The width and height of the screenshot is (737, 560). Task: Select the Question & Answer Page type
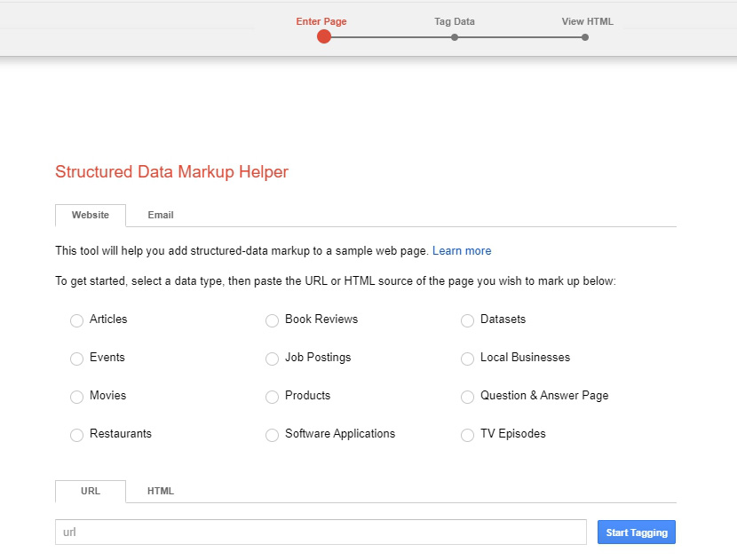467,397
